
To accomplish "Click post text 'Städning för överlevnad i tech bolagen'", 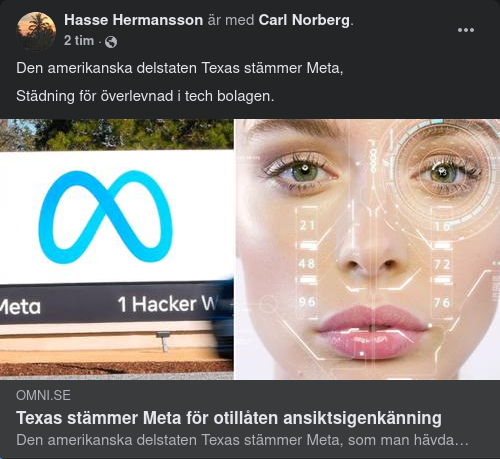I will [x=145, y=96].
